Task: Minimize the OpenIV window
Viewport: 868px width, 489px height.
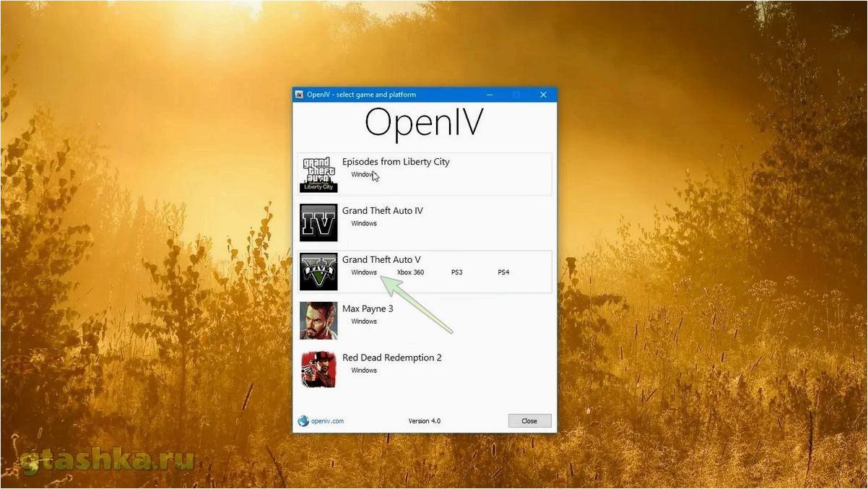Action: tap(490, 95)
